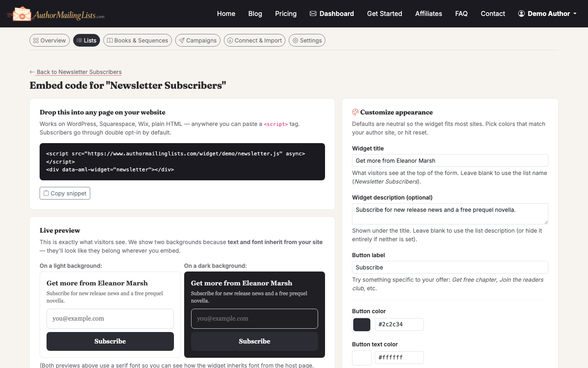Image resolution: width=588 pixels, height=368 pixels.
Task: Open the Books & Sequences tab
Action: pos(138,40)
